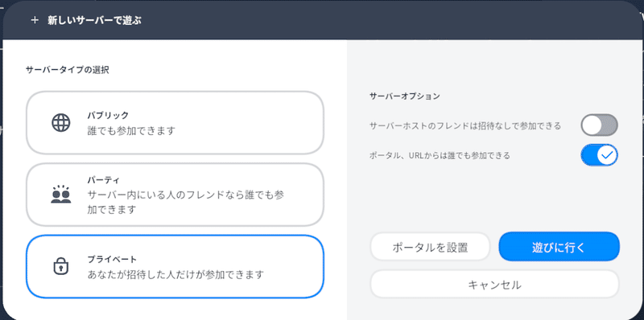This screenshot has width=644, height=320.
Task: Click the 新しいサーバーで遊ぶ header title
Action: tap(94, 20)
